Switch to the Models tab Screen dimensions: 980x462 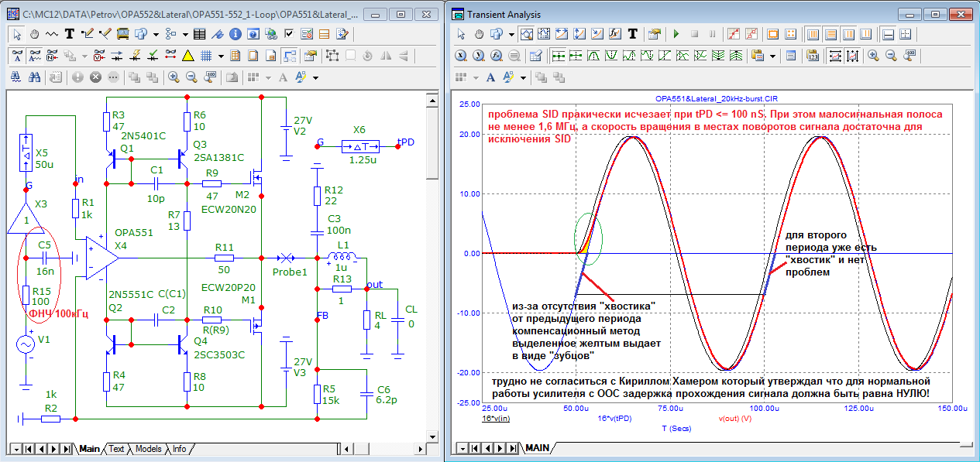[x=148, y=449]
